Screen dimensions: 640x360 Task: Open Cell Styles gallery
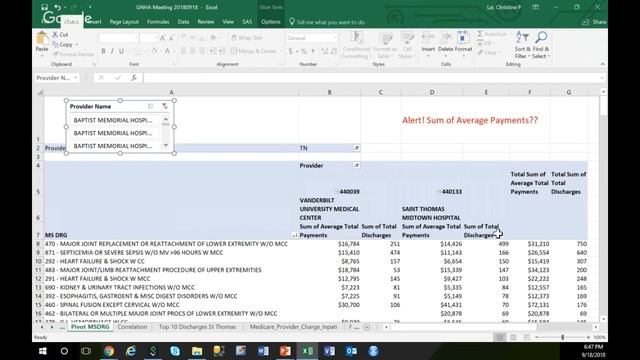tap(407, 45)
